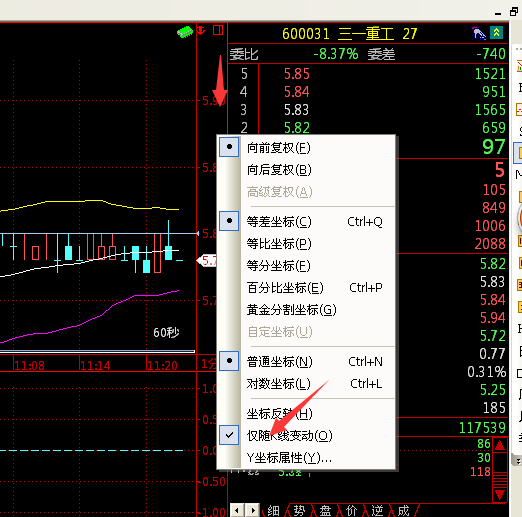Click the pointer figure icon beside stock title
The width and height of the screenshot is (522, 517).
[478, 33]
